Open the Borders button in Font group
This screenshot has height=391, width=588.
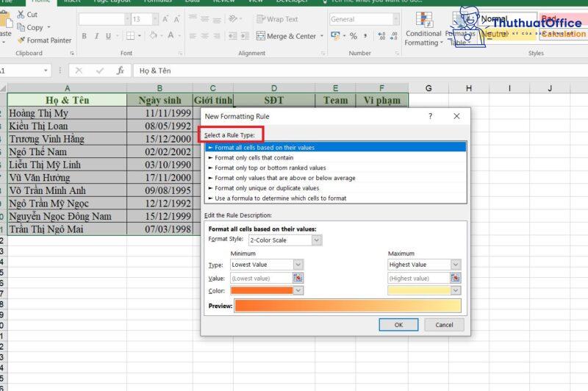pos(130,36)
